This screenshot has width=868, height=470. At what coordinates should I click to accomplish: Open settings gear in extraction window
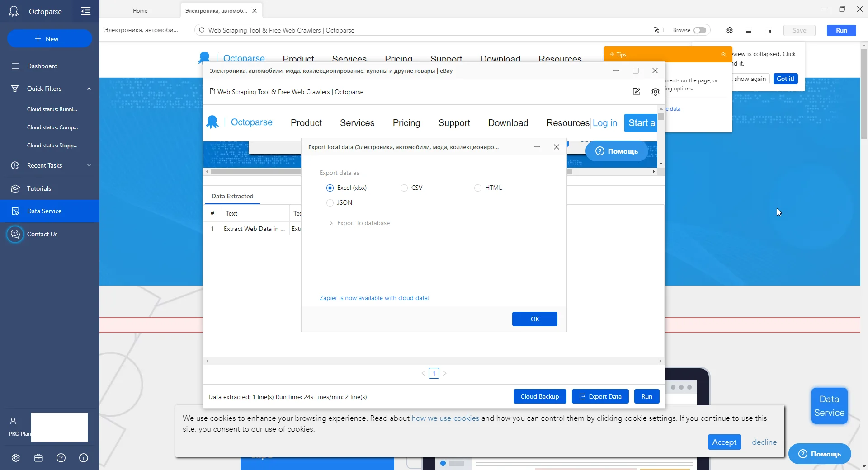point(656,92)
